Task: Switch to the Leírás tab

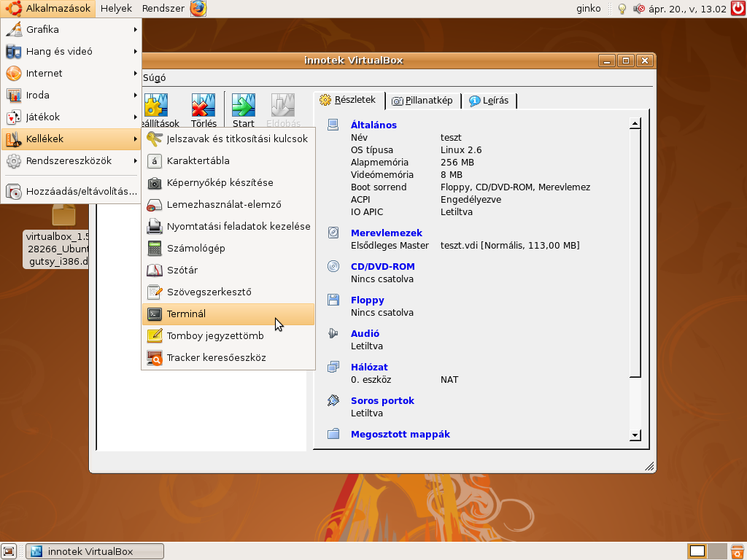Action: [489, 101]
